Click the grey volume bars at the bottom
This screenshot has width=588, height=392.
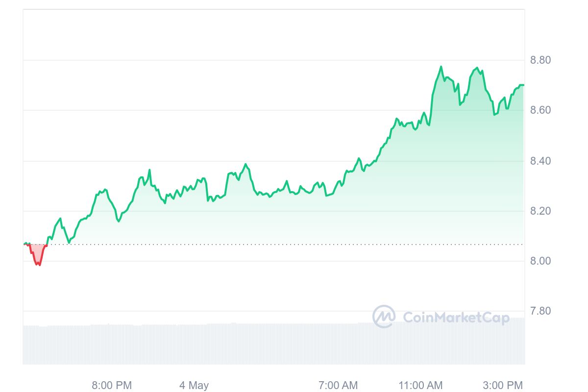245,343
